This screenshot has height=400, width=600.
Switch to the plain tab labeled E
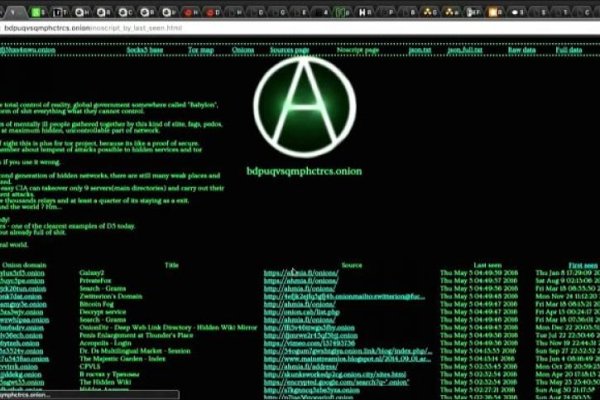pyautogui.click(x=300, y=13)
